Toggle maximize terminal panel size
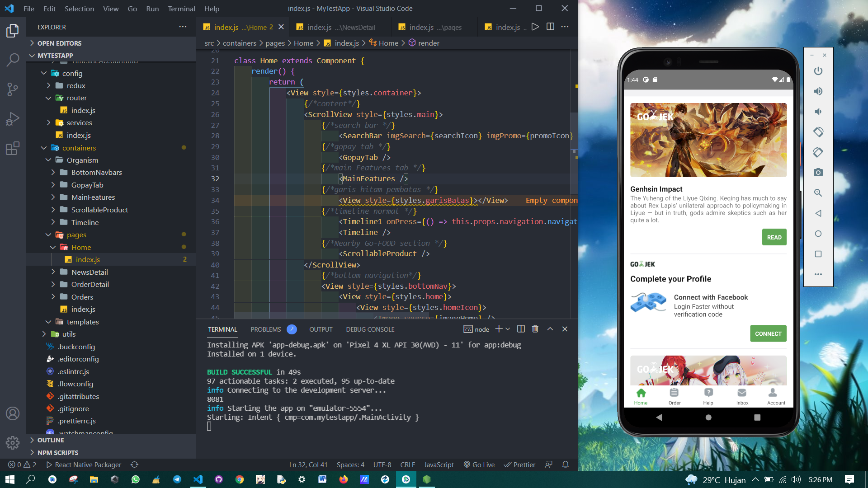868x488 pixels. (x=550, y=329)
